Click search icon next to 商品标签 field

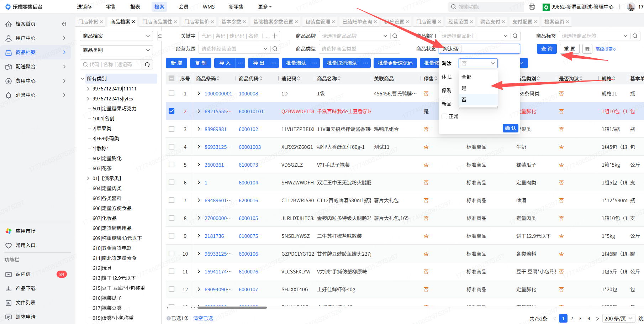[635, 36]
